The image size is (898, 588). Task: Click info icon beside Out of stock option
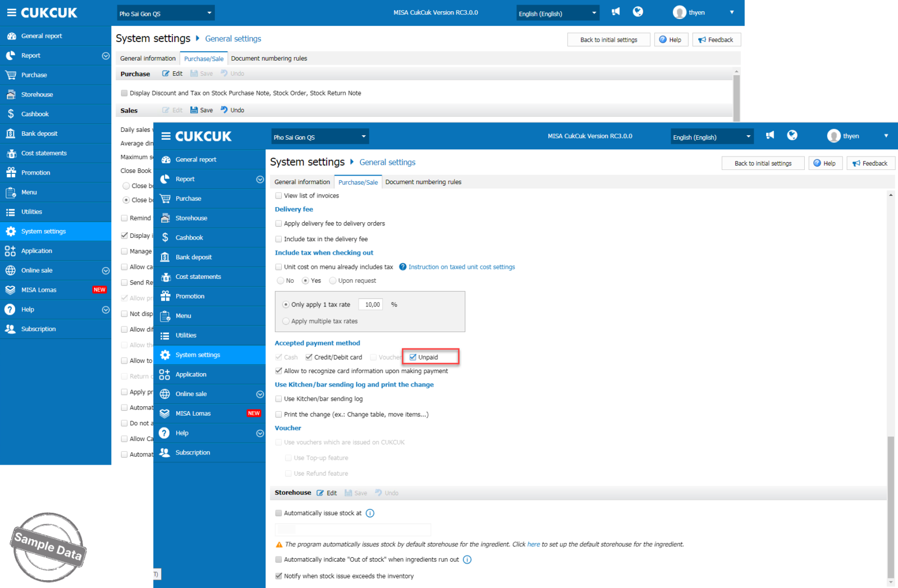pyautogui.click(x=467, y=559)
